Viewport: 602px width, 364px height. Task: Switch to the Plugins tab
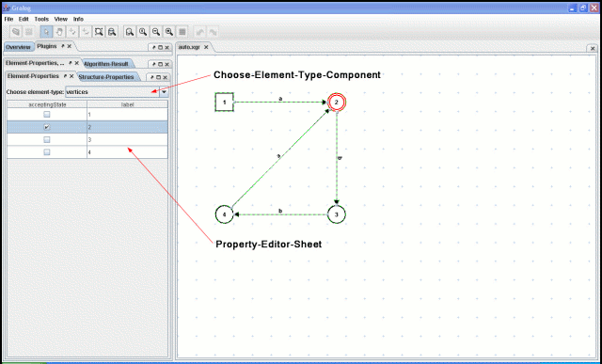tap(47, 46)
